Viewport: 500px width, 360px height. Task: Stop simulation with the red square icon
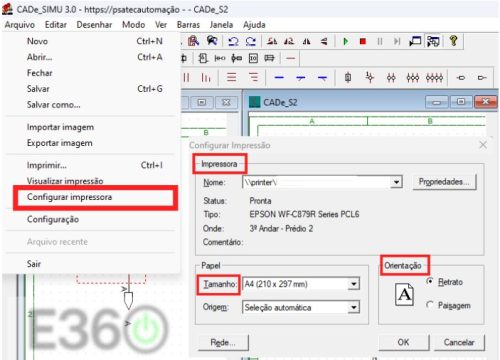pyautogui.click(x=363, y=41)
